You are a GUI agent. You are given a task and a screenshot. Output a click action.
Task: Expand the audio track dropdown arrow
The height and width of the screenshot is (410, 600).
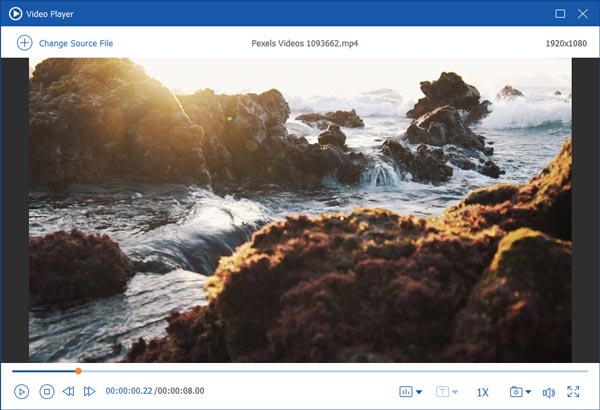[x=419, y=392]
